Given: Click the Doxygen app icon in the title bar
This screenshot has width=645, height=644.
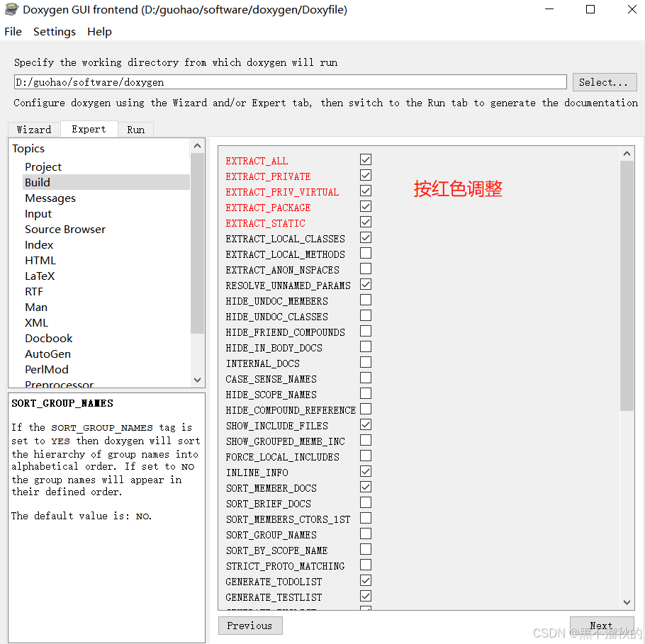Looking at the screenshot, I should 11,9.
